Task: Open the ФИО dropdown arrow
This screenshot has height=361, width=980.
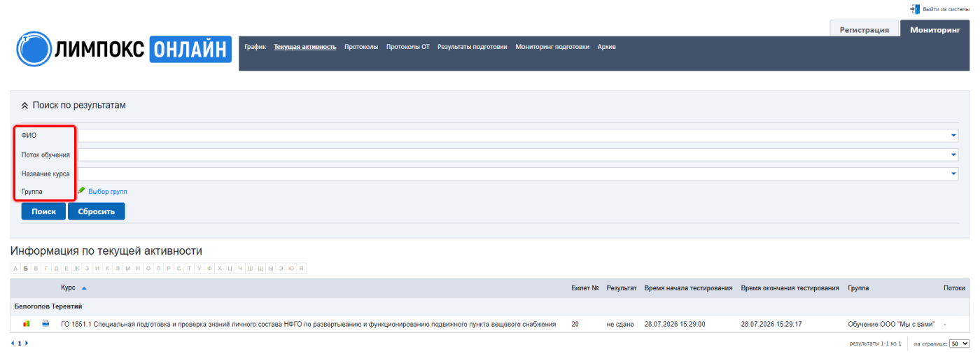Action: click(953, 136)
